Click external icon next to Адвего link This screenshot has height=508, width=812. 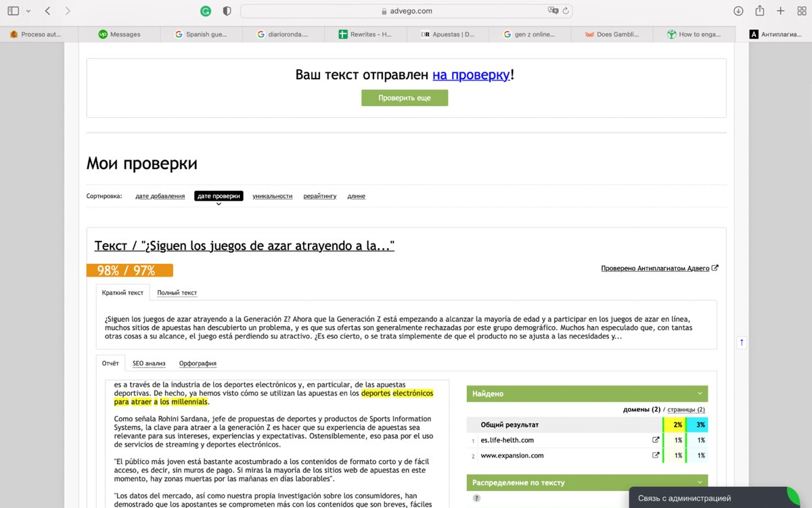[715, 269]
